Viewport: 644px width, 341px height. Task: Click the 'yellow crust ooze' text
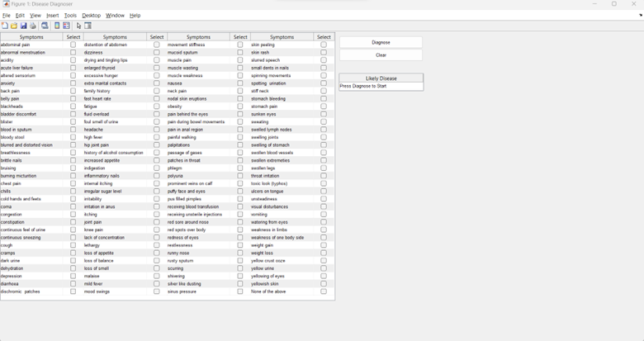tap(268, 261)
